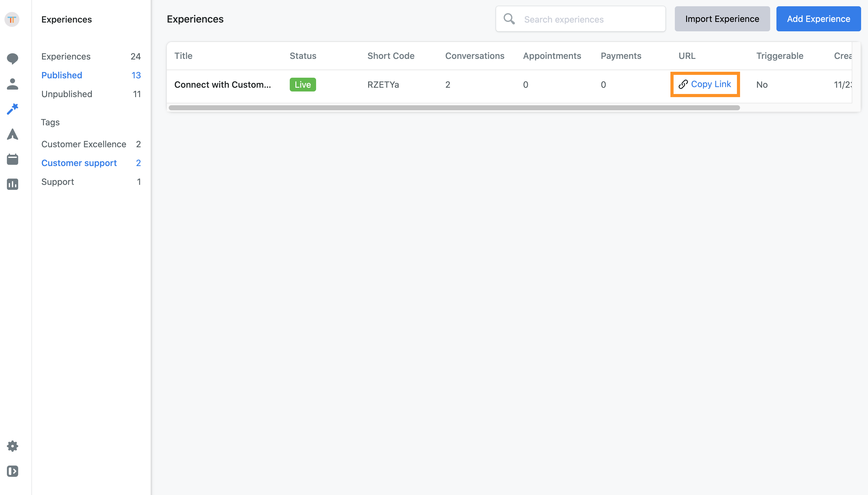868x495 pixels.
Task: Open the contacts person icon
Action: [x=13, y=84]
